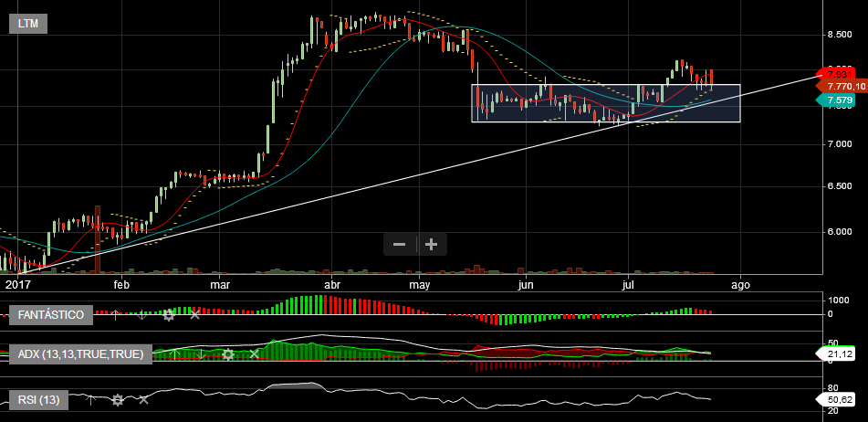Click the ago date axis label
Viewport: 868px width, 422px height.
(741, 286)
